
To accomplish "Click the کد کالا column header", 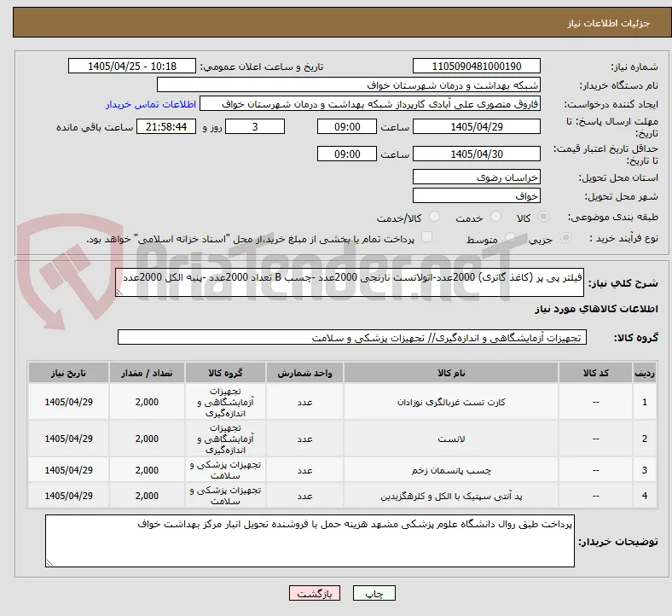I will click(x=596, y=373).
